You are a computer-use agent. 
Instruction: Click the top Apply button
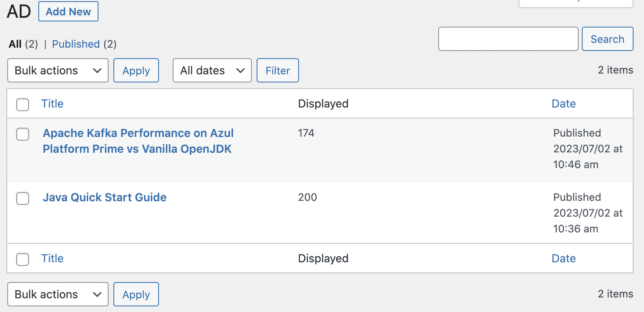click(136, 71)
